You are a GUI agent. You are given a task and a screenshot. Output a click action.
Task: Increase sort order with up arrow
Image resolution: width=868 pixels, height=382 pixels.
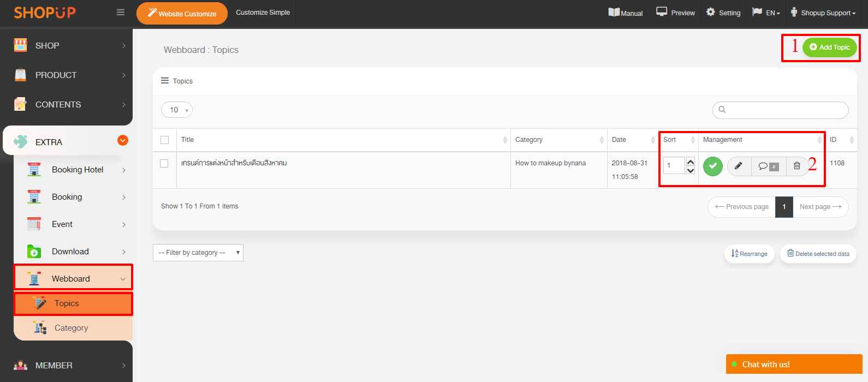click(691, 162)
